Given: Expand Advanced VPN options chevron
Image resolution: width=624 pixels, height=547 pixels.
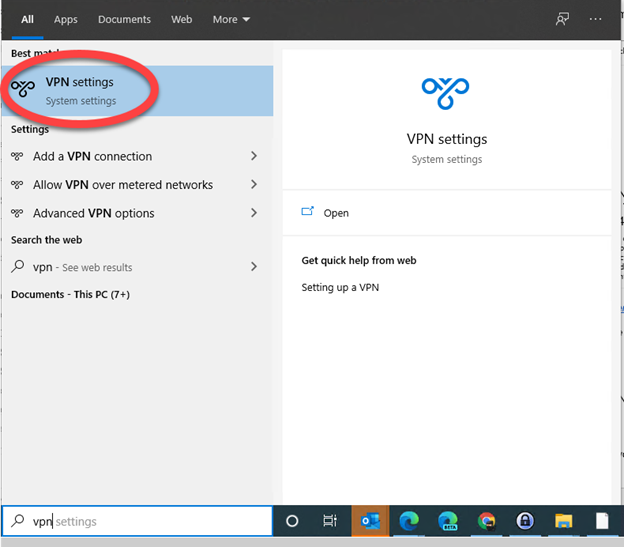Looking at the screenshot, I should point(254,213).
